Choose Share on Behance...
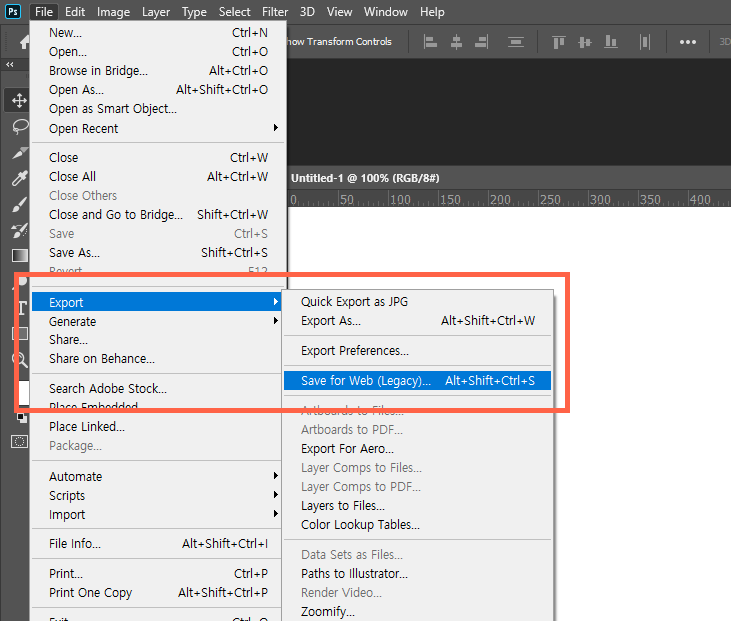The width and height of the screenshot is (731, 621). 157,359
